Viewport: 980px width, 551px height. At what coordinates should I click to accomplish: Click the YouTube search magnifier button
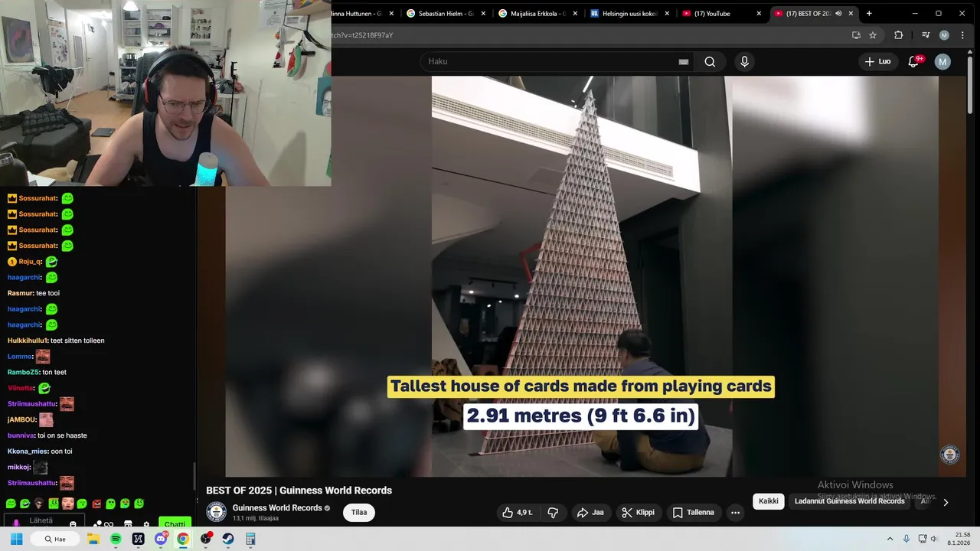click(x=710, y=62)
